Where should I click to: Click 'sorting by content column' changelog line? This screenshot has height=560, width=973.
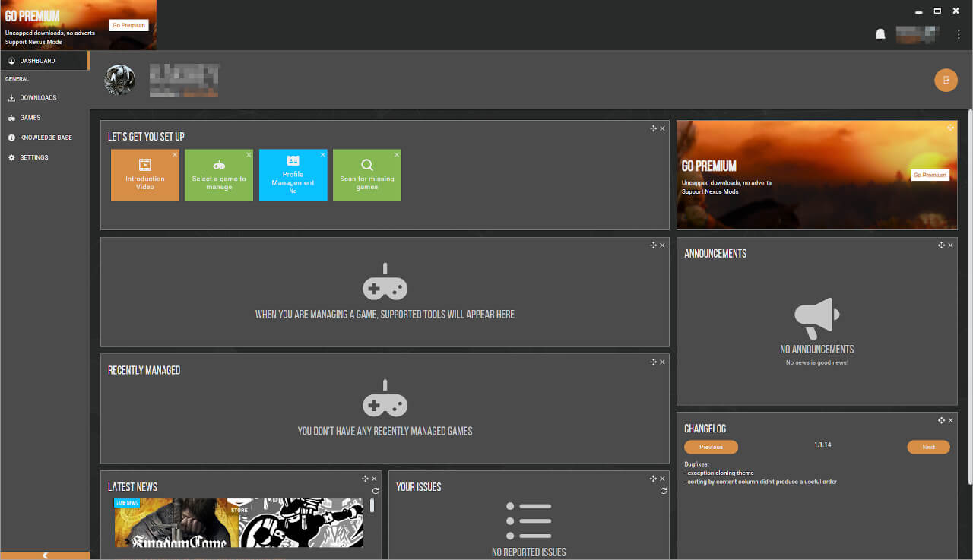[x=760, y=482]
